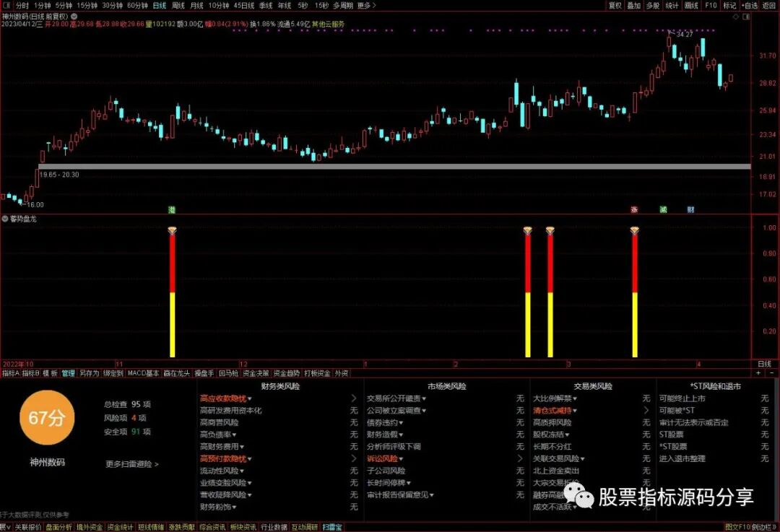Click 日线 label at timeline right end
The height and width of the screenshot is (532, 780).
[x=764, y=364]
